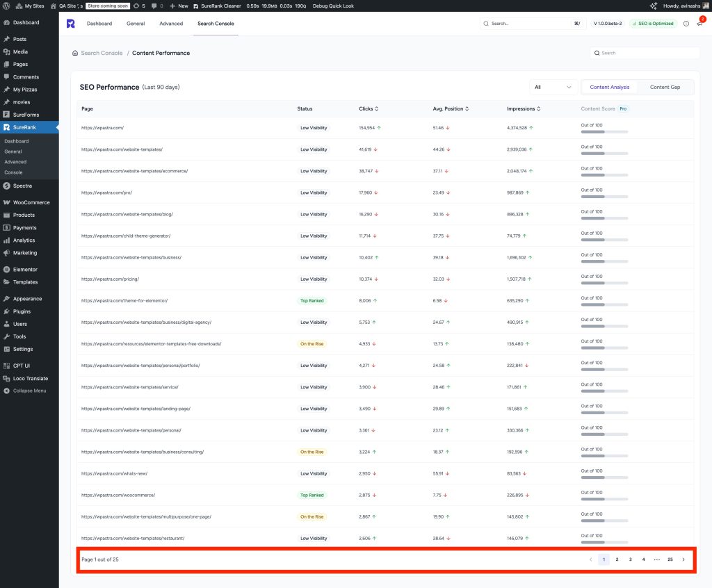
Task: Click the next page arrow
Action: (683, 560)
